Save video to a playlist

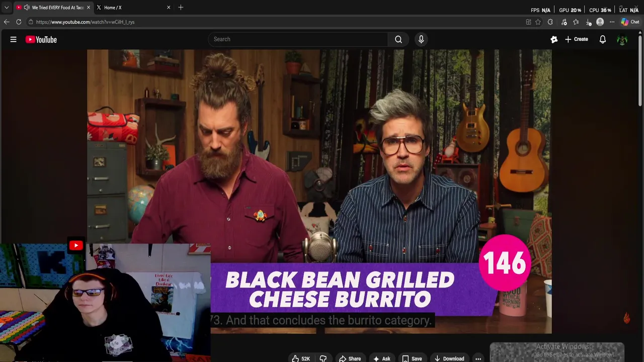pyautogui.click(x=412, y=358)
